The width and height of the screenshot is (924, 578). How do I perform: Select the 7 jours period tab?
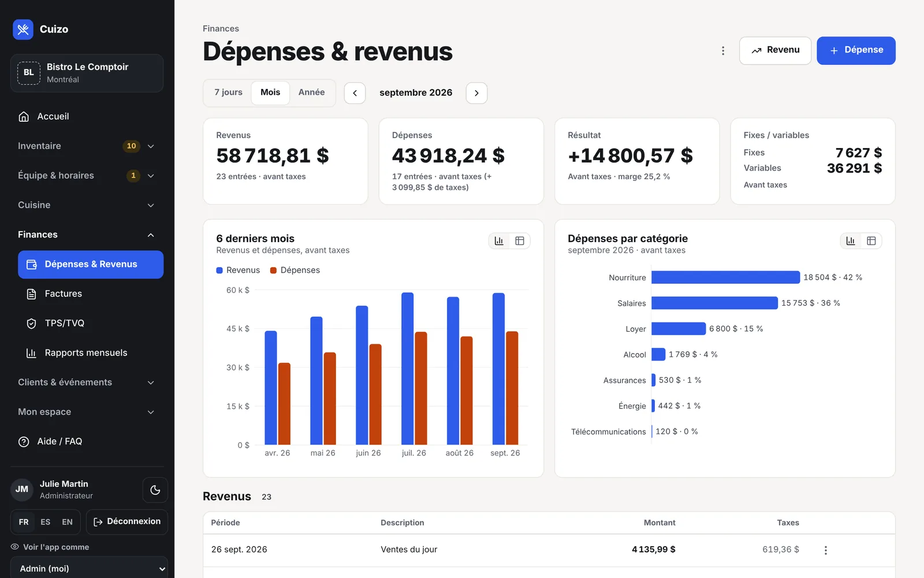pos(229,92)
